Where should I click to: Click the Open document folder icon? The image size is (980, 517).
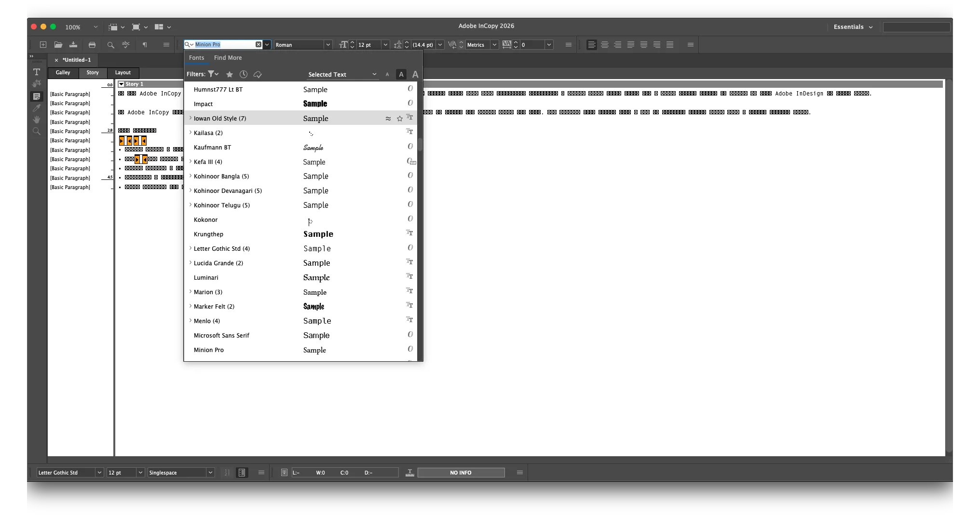(58, 45)
